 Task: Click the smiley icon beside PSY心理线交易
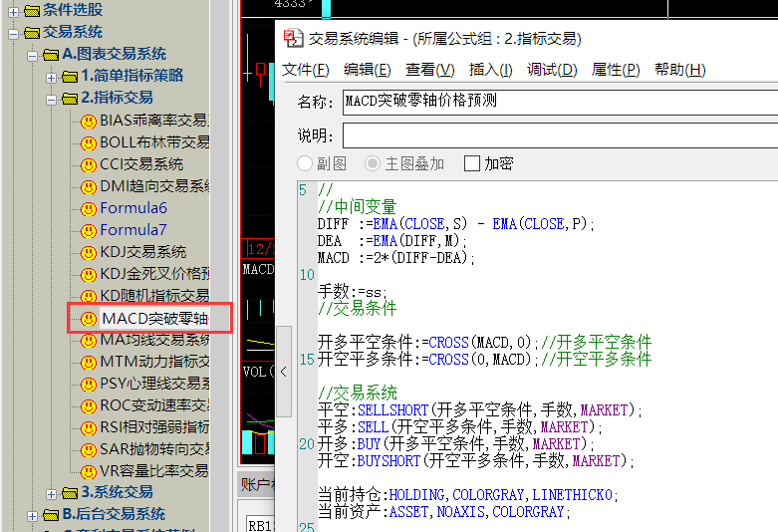click(x=89, y=385)
